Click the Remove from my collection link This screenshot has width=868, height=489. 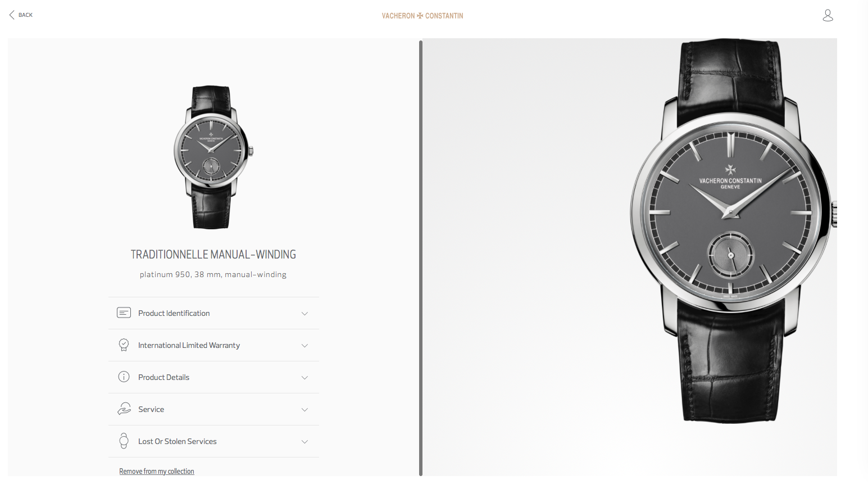click(x=157, y=471)
